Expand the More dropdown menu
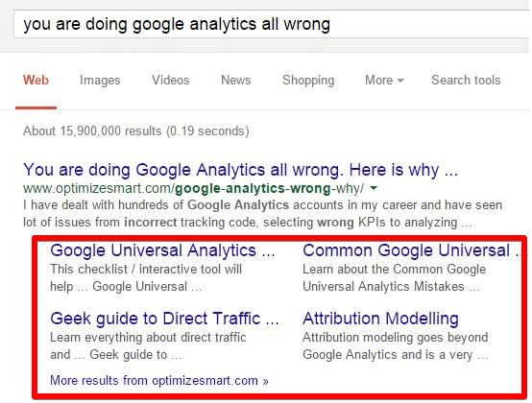The width and height of the screenshot is (532, 403). (384, 81)
